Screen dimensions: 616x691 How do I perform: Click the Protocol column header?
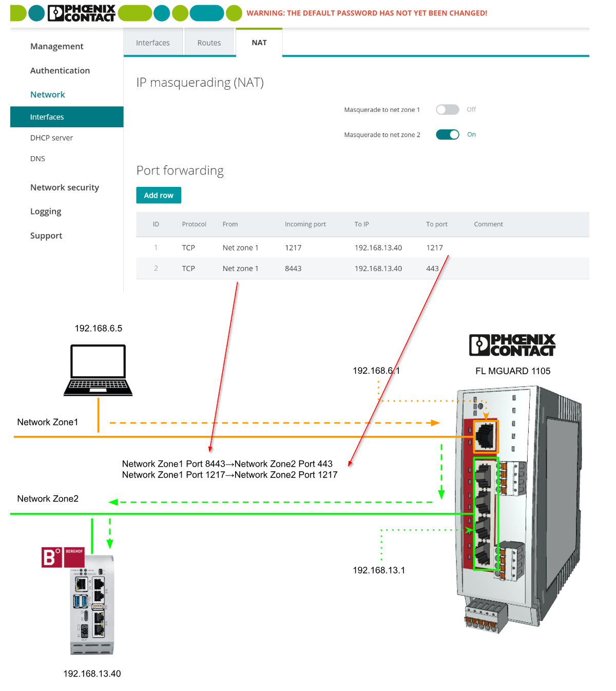[194, 224]
